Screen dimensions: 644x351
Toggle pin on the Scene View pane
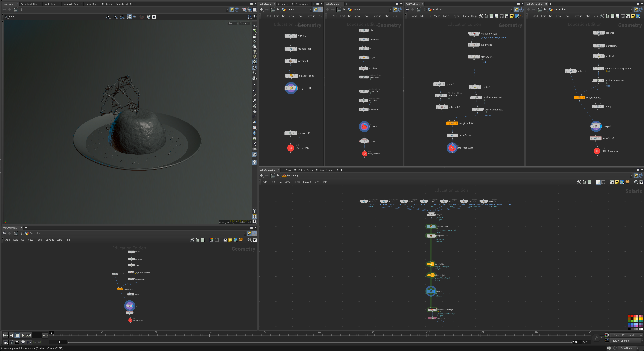[232, 10]
